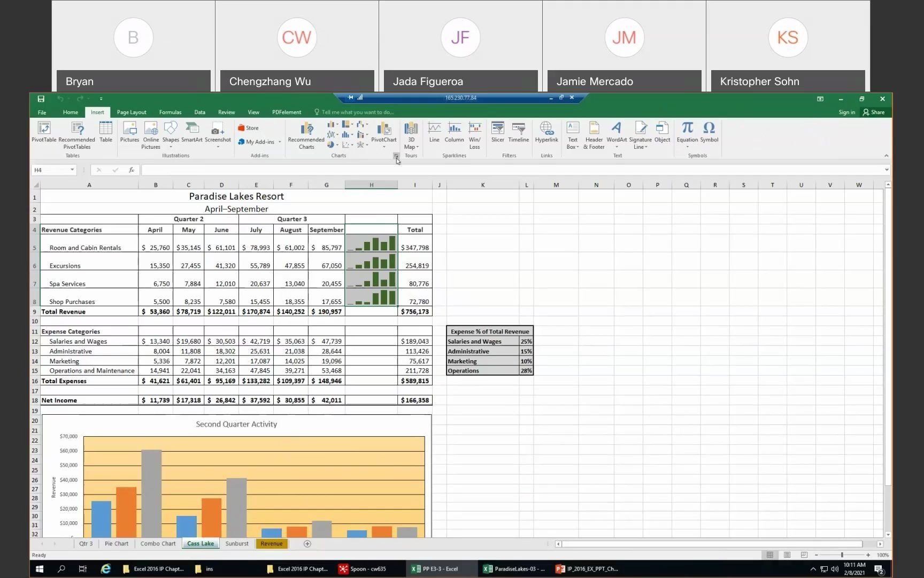The height and width of the screenshot is (578, 924).
Task: Open Recommended Charts
Action: point(306,135)
